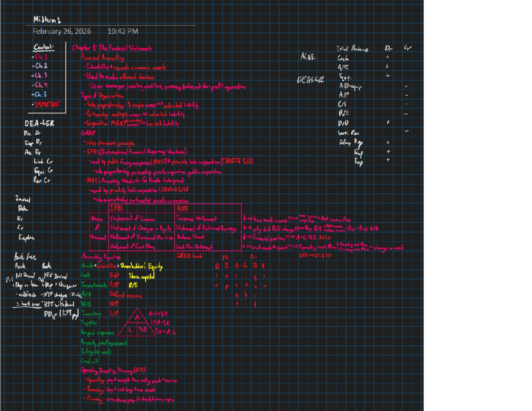Click the "Journal:" handwritten label

tap(24, 200)
